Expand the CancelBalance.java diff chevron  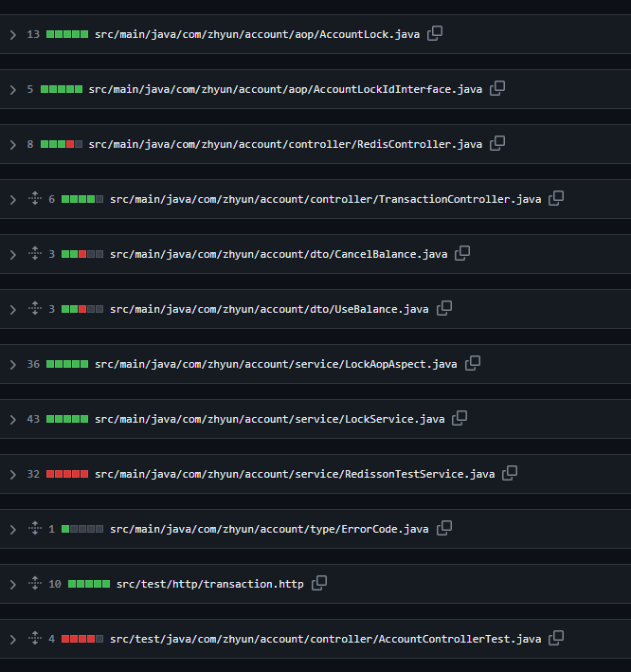[13, 255]
